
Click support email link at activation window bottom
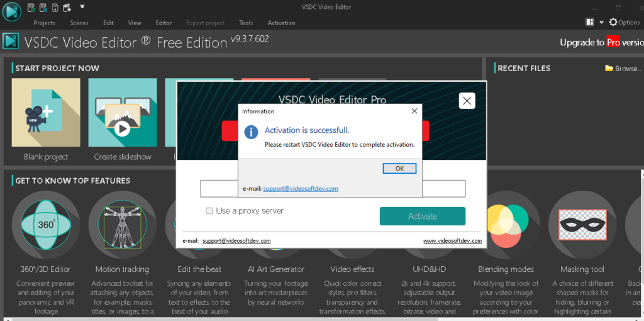point(236,241)
